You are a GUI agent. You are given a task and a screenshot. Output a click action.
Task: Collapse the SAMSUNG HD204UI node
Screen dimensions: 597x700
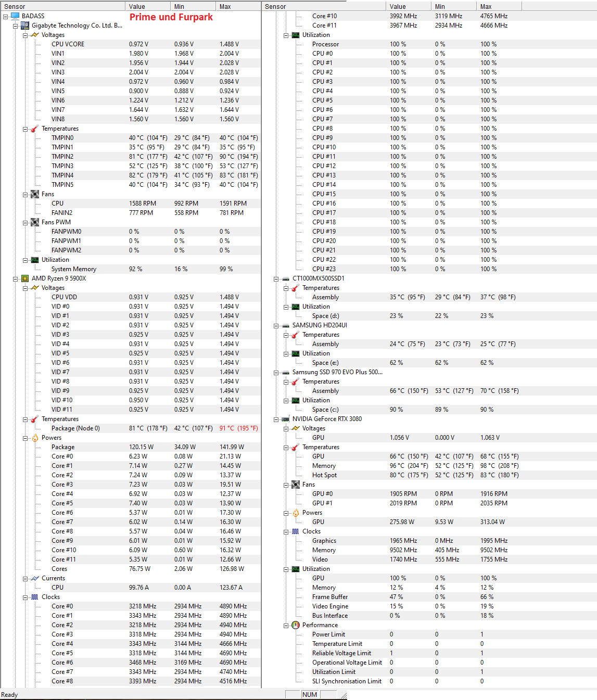coord(276,326)
